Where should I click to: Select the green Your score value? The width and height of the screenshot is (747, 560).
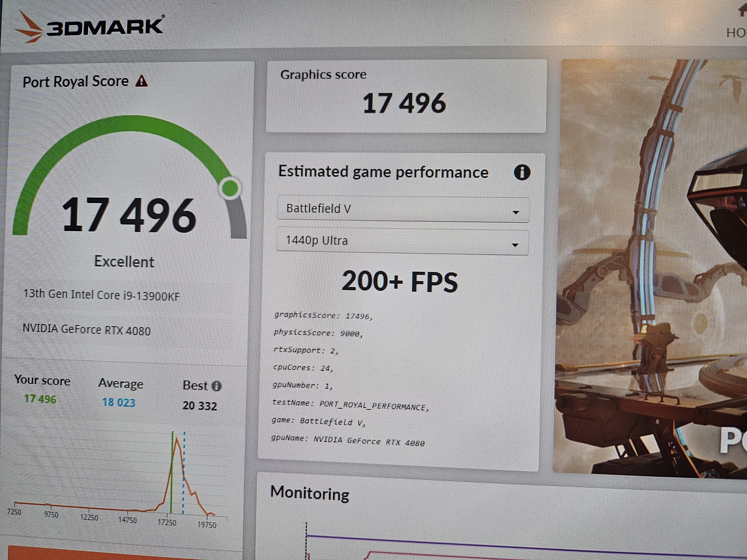(x=40, y=399)
